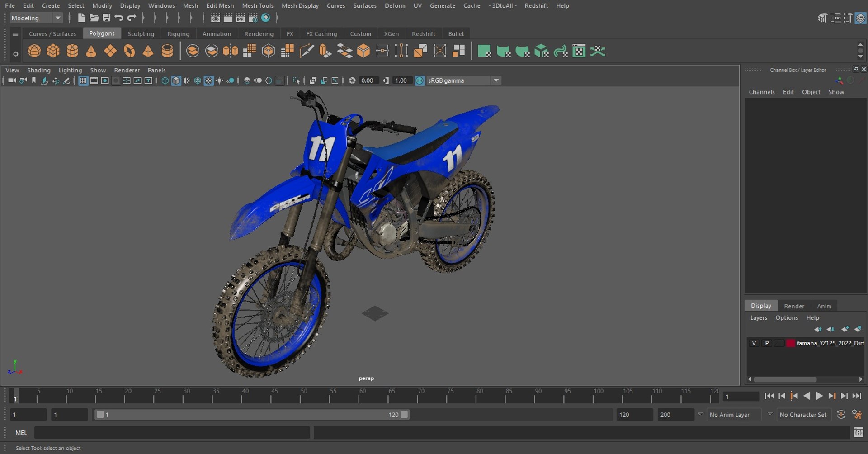Click the Render current frame icon
The width and height of the screenshot is (868, 454).
[228, 18]
